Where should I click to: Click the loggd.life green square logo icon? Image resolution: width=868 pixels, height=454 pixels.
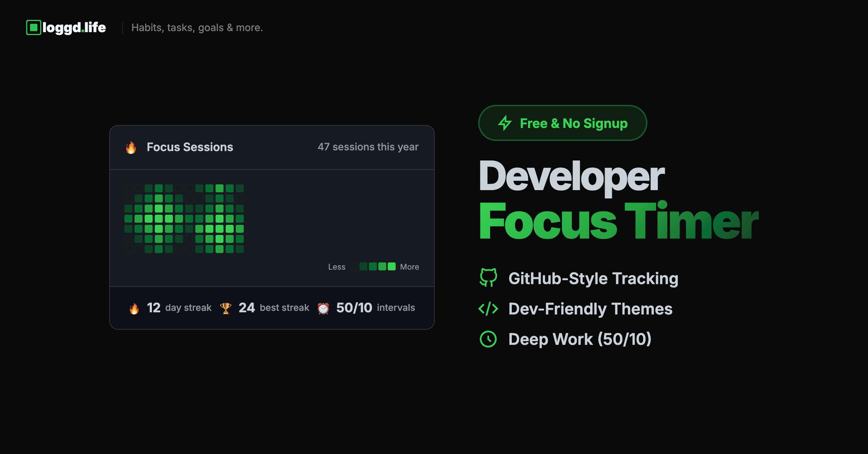pos(34,27)
